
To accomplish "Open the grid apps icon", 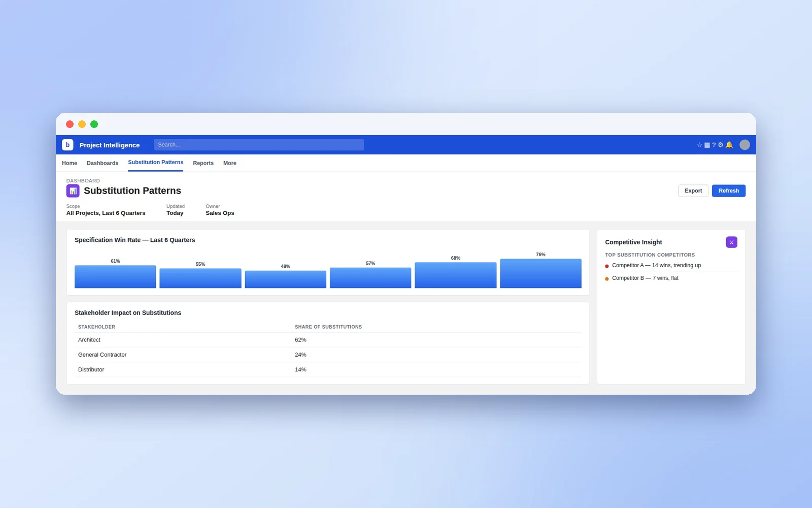I will 707,145.
